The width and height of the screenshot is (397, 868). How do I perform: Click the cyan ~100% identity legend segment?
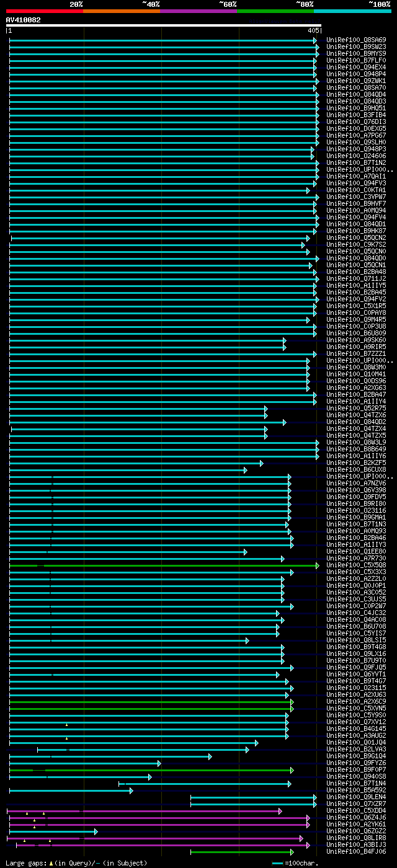pyautogui.click(x=352, y=11)
